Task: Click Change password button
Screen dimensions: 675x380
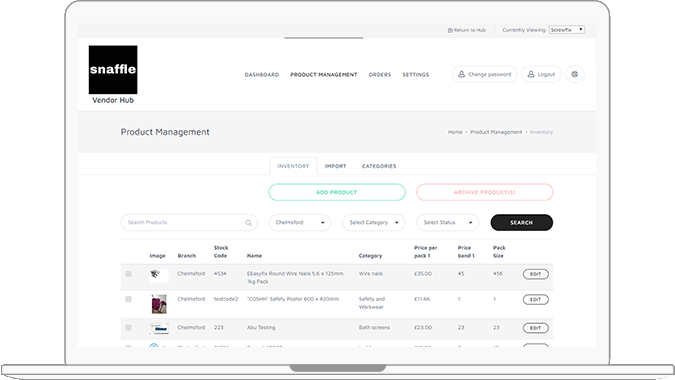Action: [484, 74]
